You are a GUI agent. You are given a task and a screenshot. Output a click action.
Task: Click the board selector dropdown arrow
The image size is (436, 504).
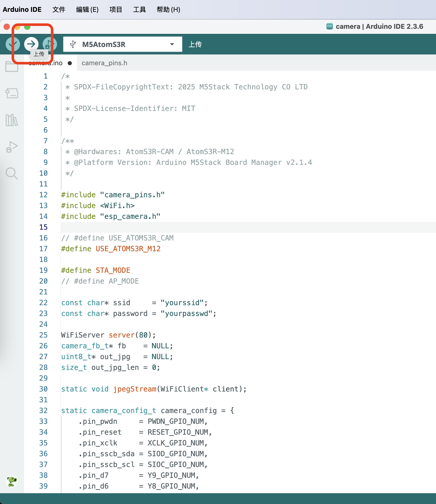172,44
